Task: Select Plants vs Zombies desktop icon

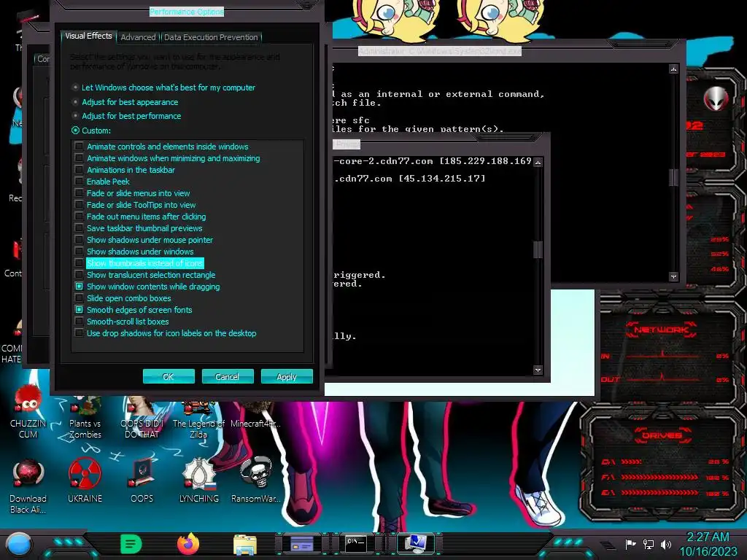Action: [x=85, y=415]
